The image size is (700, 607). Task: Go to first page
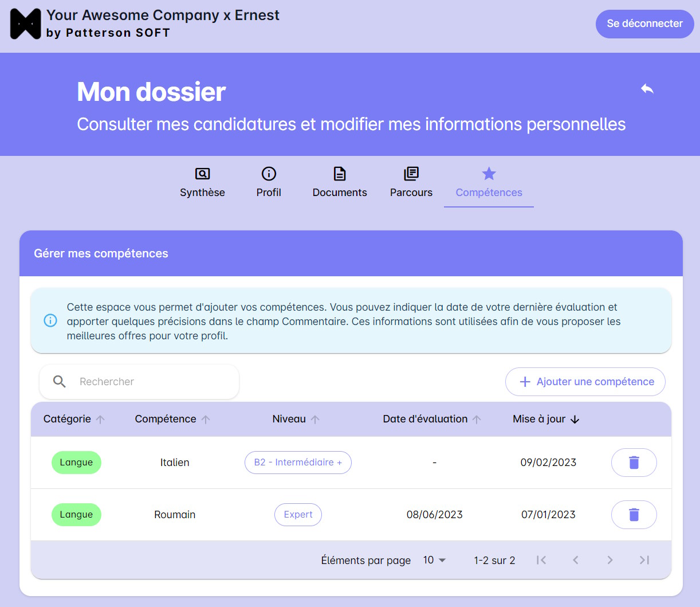(541, 560)
